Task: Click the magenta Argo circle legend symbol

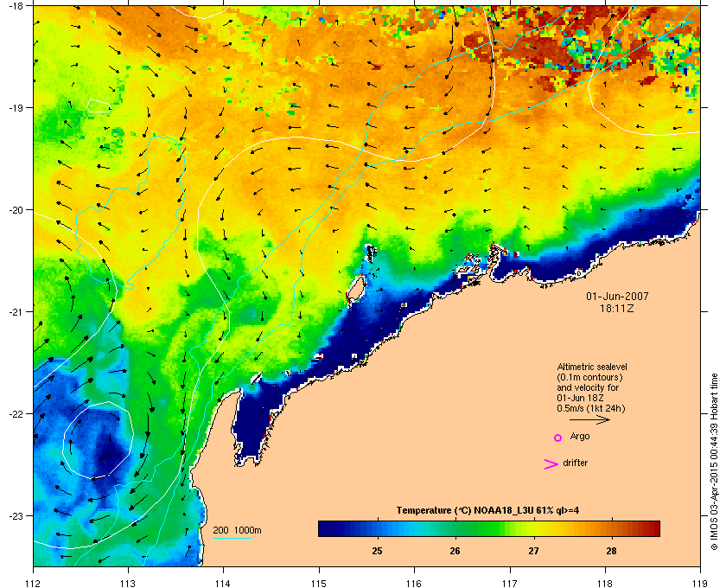Action: click(557, 438)
